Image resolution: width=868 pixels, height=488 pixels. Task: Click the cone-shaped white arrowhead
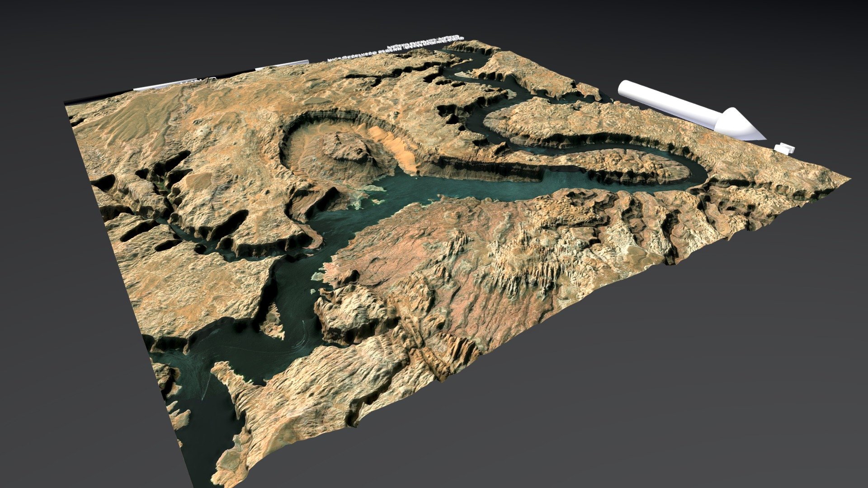click(x=739, y=124)
